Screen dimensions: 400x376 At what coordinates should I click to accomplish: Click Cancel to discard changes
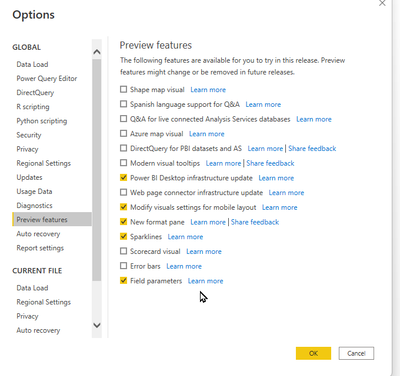tap(356, 353)
